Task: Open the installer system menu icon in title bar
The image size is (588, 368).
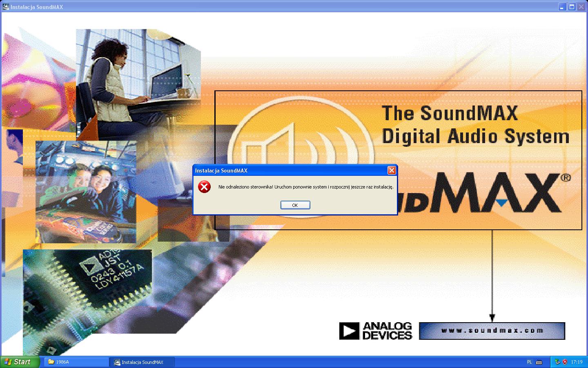Action: (6, 7)
